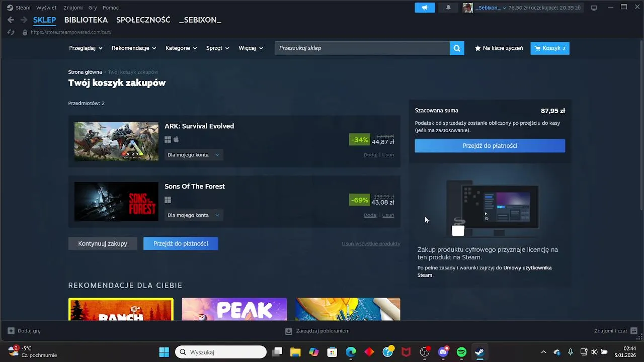The image size is (644, 362).
Task: Switch to the BIBLIOTEKA tab
Action: coord(86,20)
